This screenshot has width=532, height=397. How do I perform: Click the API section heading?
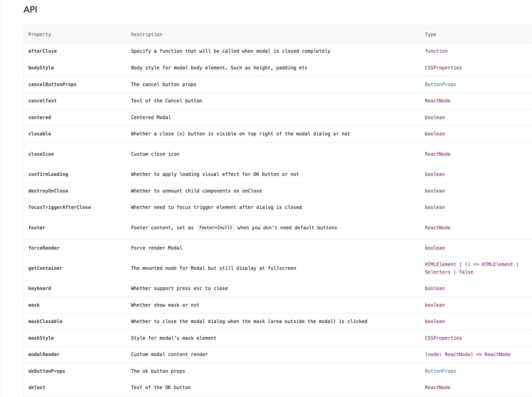coord(30,10)
